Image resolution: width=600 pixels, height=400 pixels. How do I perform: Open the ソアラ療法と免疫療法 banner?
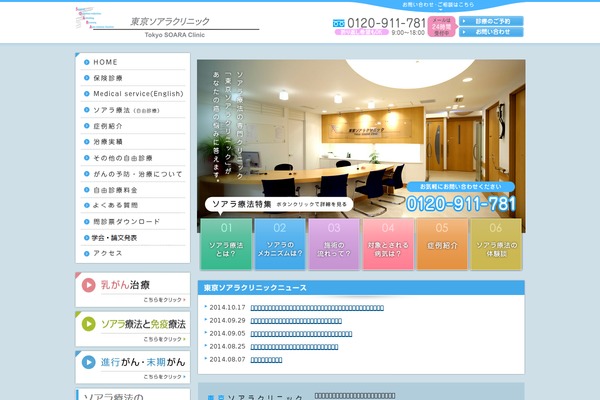pos(133,329)
